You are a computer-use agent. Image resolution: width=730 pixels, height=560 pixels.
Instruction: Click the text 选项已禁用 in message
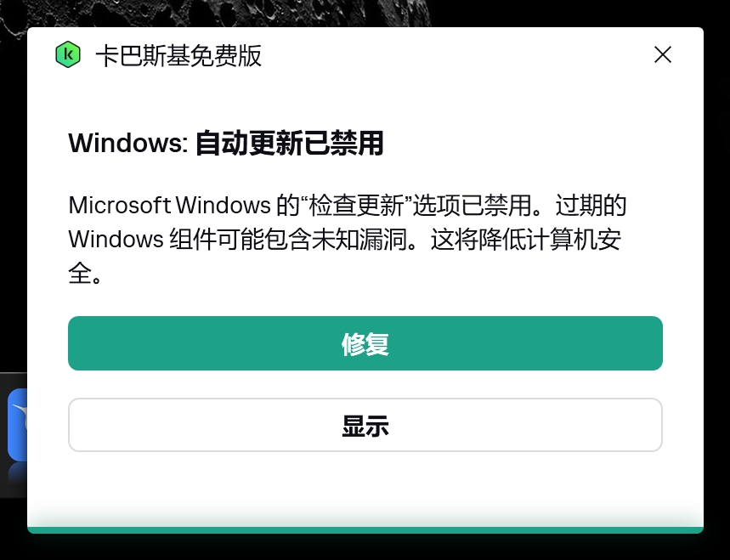click(472, 206)
